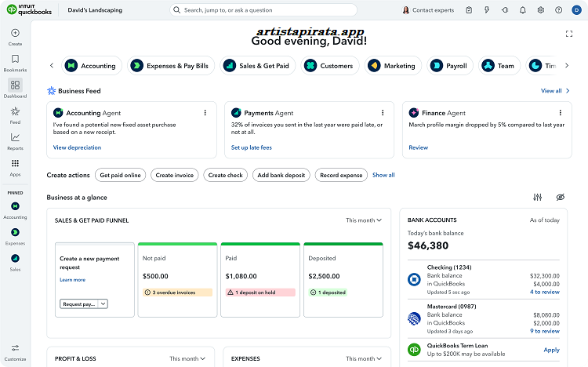Open Expenses This month dropdown
Image resolution: width=588 pixels, height=367 pixels.
point(364,358)
